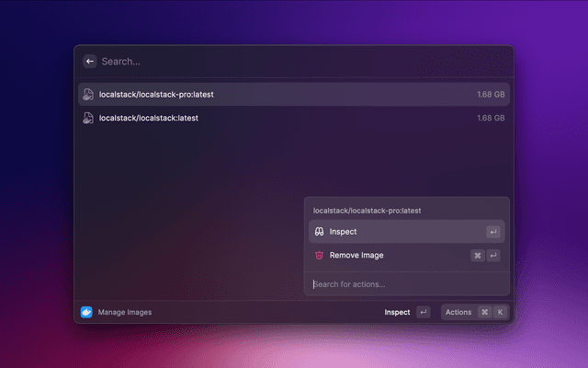Click the red trash Remove Image icon
This screenshot has width=588, height=368.
[x=319, y=255]
